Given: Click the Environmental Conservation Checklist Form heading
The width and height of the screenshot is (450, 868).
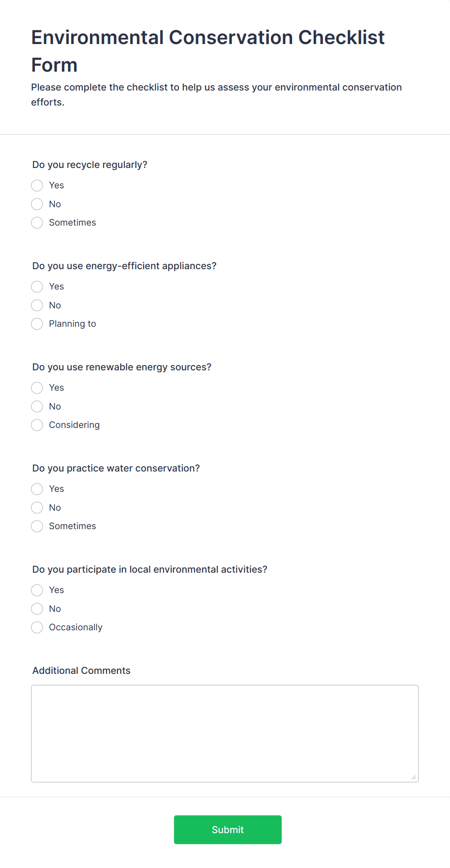Looking at the screenshot, I should (208, 51).
